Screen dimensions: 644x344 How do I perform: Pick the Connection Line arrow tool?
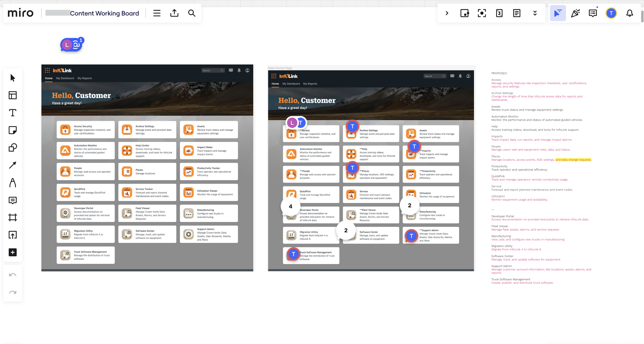pyautogui.click(x=13, y=165)
